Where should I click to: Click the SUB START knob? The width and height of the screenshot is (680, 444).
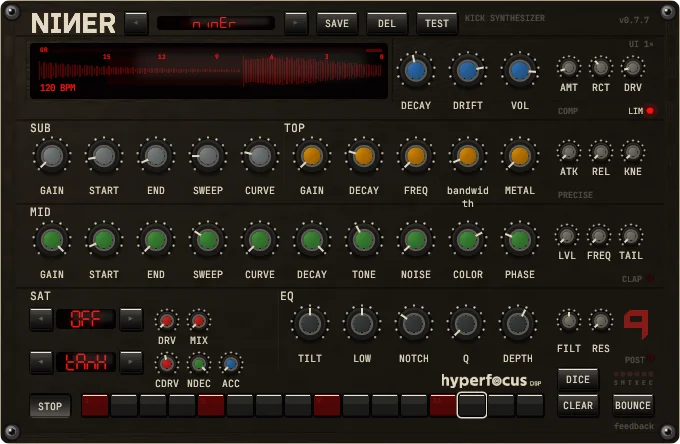point(104,156)
